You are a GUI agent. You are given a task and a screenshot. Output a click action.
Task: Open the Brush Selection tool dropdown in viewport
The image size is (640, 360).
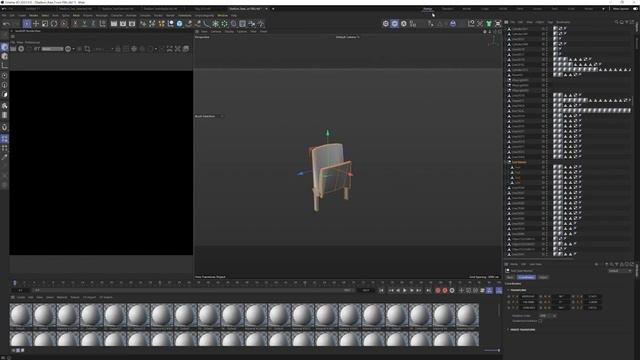(x=222, y=116)
